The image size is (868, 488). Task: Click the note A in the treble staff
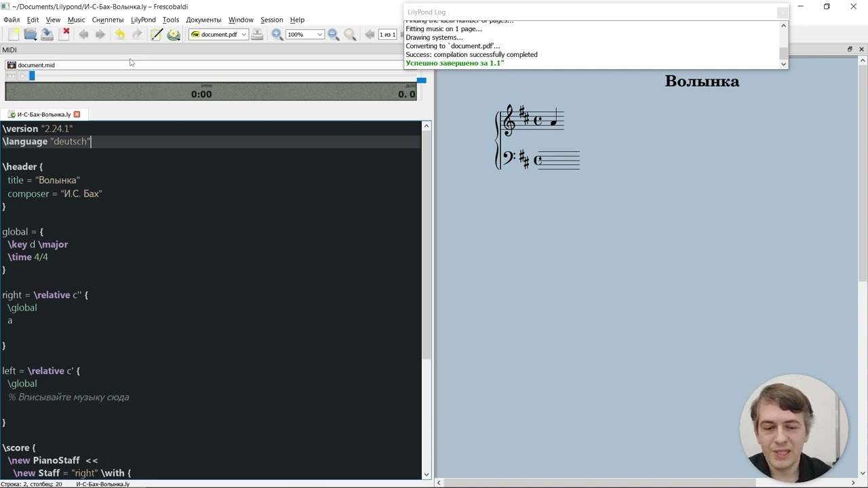pyautogui.click(x=554, y=121)
